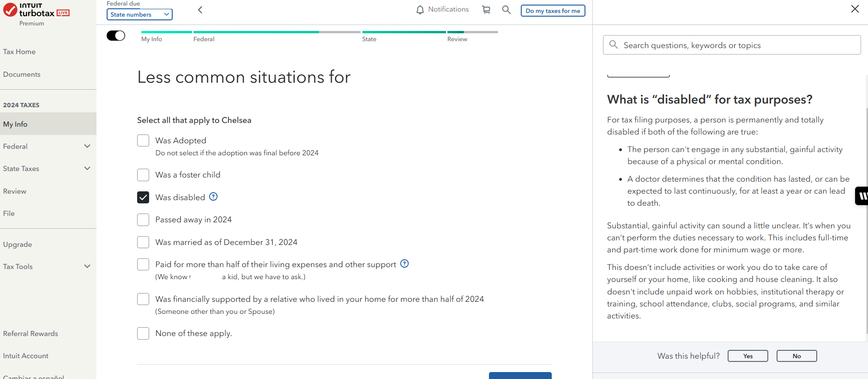This screenshot has width=868, height=379.
Task: Go to Tax Home in sidebar
Action: (x=19, y=52)
